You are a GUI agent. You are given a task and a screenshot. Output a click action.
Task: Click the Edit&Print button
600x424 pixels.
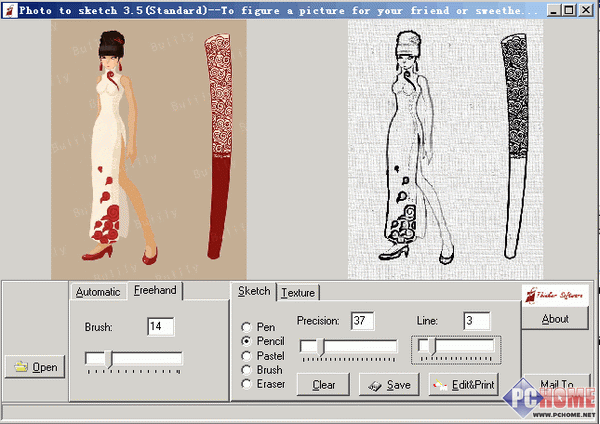click(x=464, y=385)
